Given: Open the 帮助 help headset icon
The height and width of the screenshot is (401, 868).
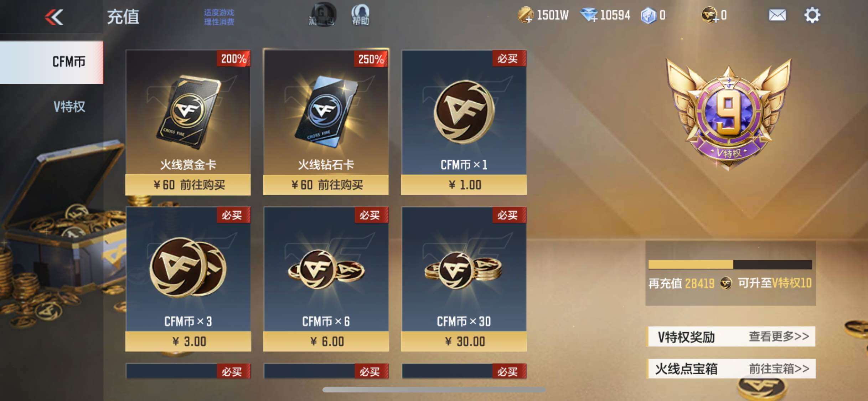Looking at the screenshot, I should [x=360, y=15].
